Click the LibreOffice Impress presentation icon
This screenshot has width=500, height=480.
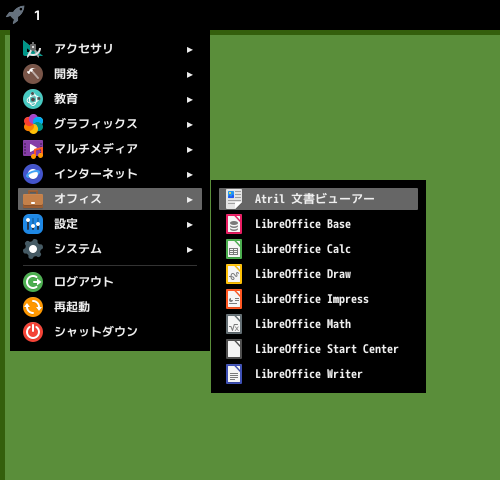(x=234, y=299)
